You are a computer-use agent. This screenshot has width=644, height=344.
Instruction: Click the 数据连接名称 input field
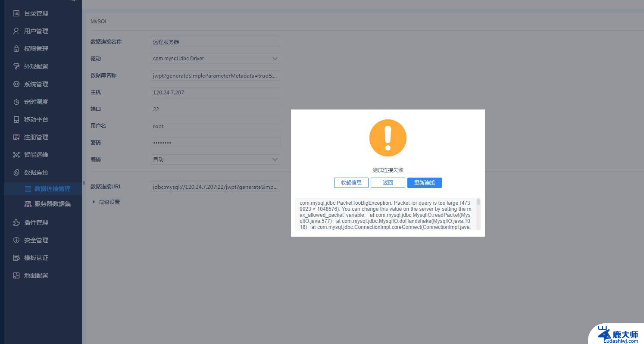pyautogui.click(x=216, y=42)
